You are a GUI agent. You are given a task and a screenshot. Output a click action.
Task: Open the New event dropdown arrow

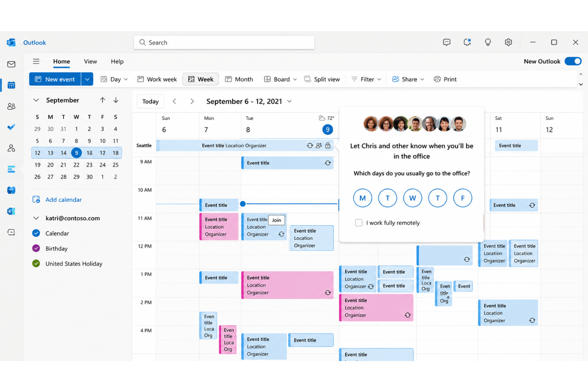pyautogui.click(x=87, y=79)
